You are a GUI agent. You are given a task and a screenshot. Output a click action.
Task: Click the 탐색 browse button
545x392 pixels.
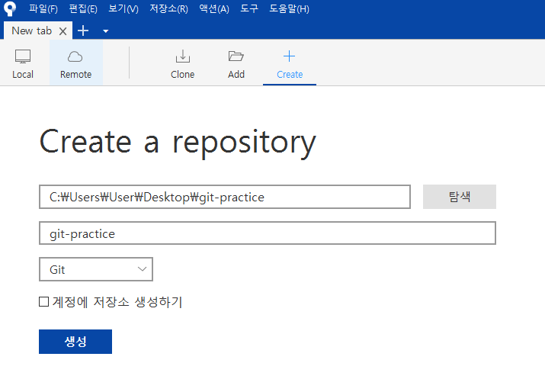[x=460, y=197]
